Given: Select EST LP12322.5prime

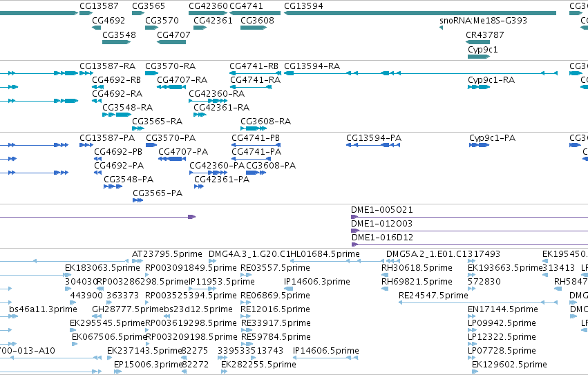Looking at the screenshot, I should (x=472, y=345).
